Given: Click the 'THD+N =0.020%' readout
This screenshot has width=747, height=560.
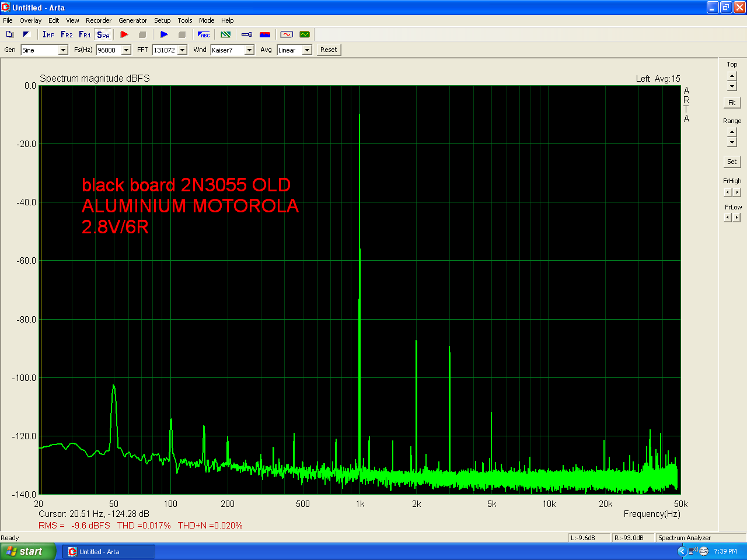Looking at the screenshot, I should (x=210, y=526).
